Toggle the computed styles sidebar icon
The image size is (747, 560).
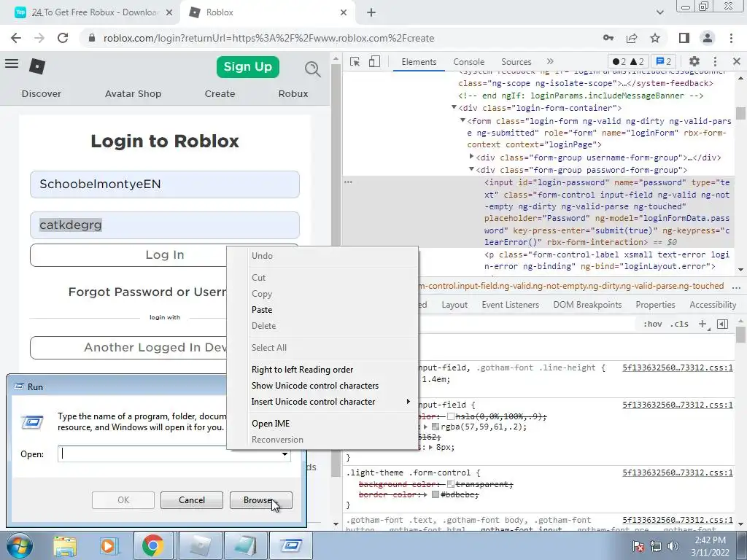722,324
